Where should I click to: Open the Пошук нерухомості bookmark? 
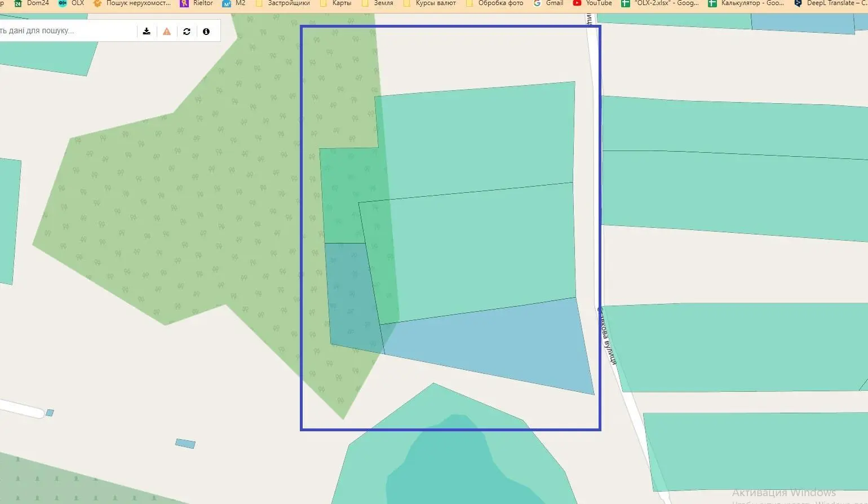click(x=132, y=3)
